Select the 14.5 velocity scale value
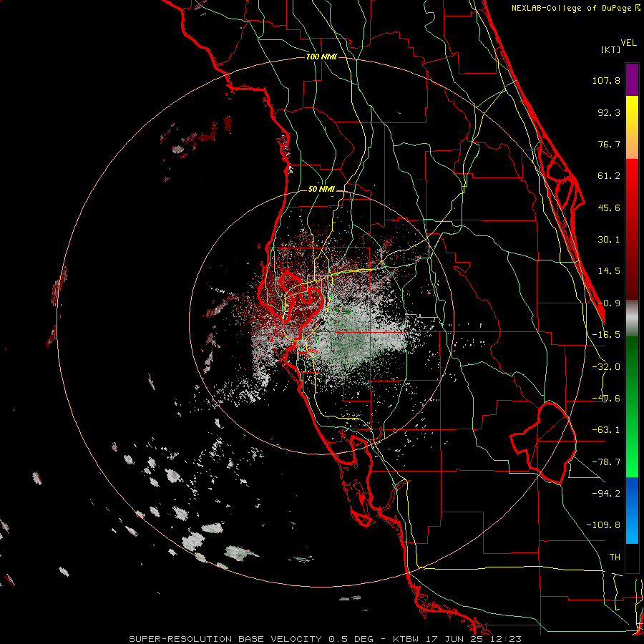This screenshot has height=644, width=644. coord(609,271)
